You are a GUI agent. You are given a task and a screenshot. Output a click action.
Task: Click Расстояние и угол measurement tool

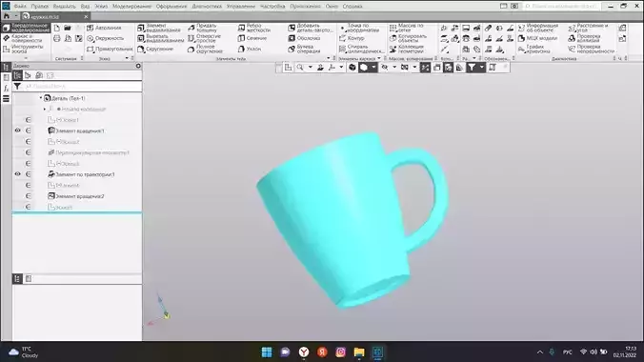click(x=588, y=28)
